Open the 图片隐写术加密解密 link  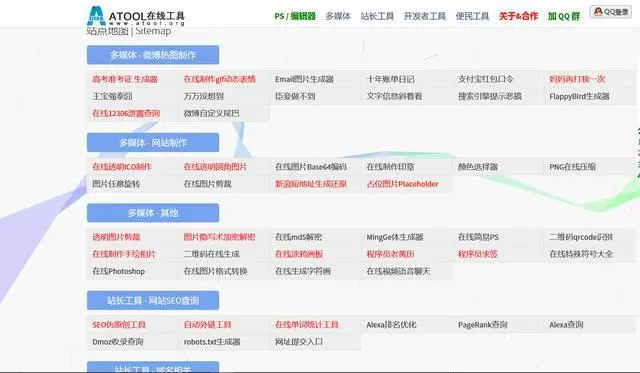(219, 237)
